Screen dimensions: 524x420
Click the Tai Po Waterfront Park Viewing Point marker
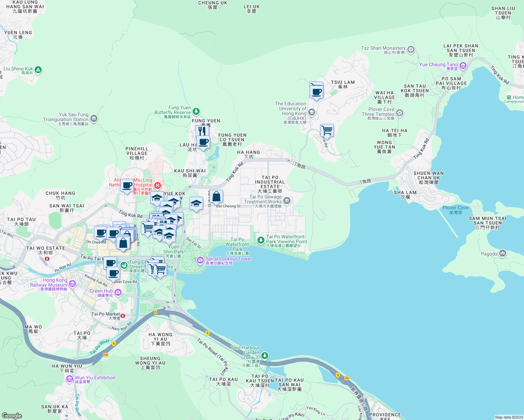(x=261, y=240)
